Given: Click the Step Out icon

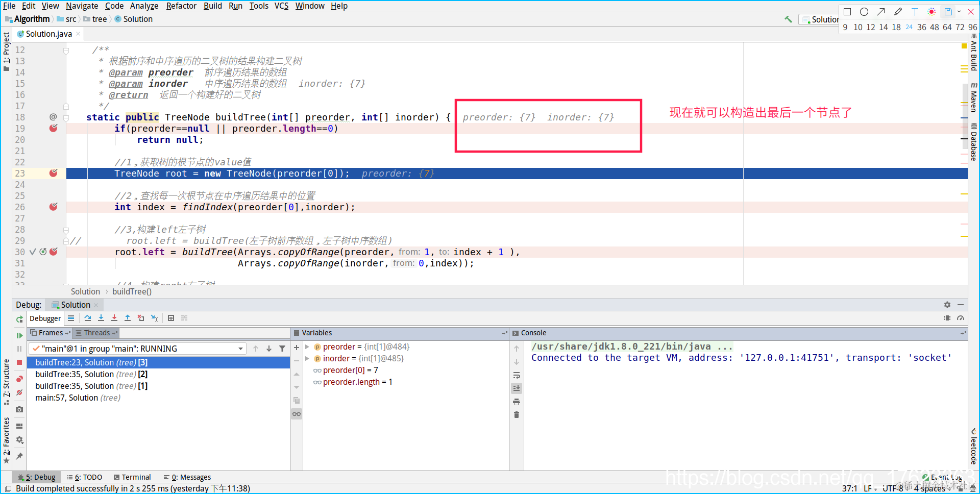Looking at the screenshot, I should click(x=128, y=318).
